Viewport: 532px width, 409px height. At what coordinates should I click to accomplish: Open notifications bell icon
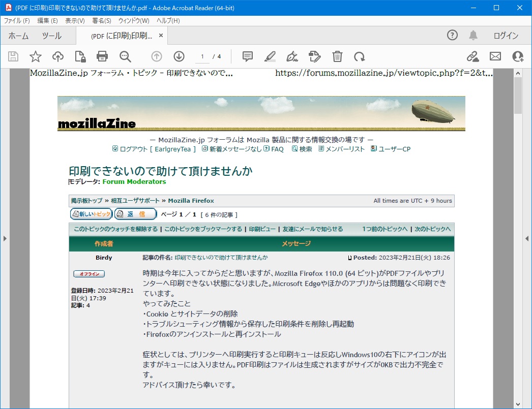click(474, 35)
